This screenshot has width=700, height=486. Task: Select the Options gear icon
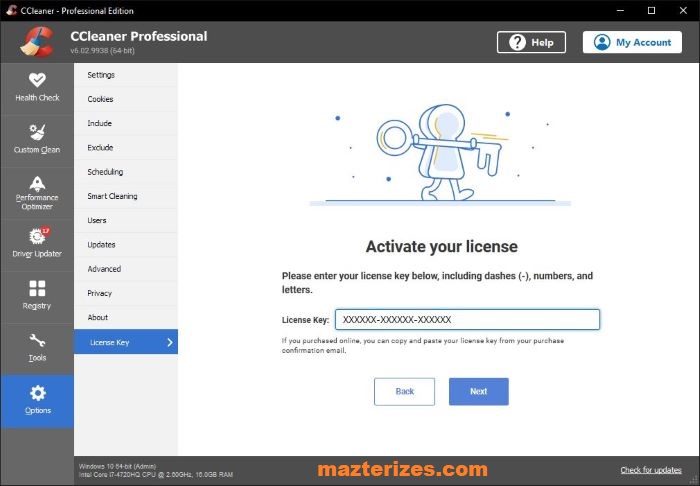pyautogui.click(x=38, y=393)
